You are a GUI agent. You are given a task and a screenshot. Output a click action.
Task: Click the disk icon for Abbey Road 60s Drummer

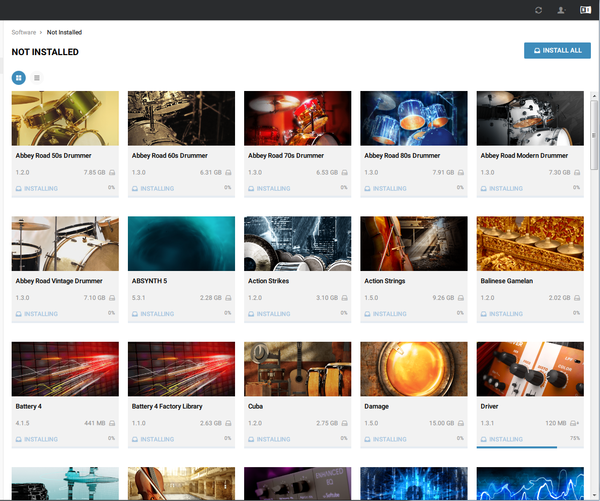coord(228,173)
